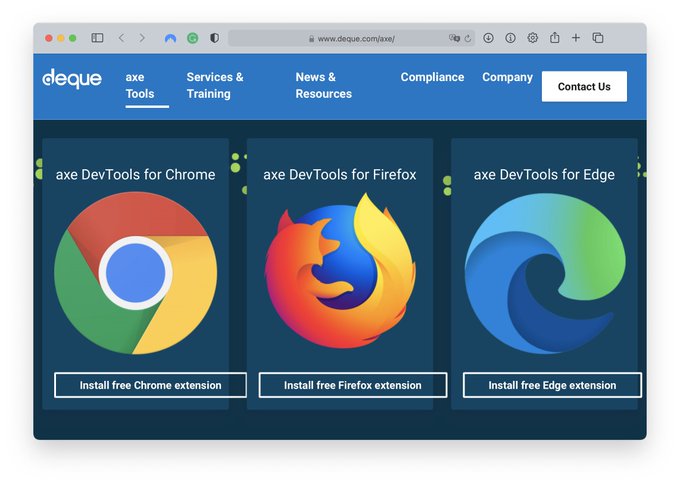This screenshot has height=484, width=680.
Task: Click the Firefox logo image
Action: [340, 271]
